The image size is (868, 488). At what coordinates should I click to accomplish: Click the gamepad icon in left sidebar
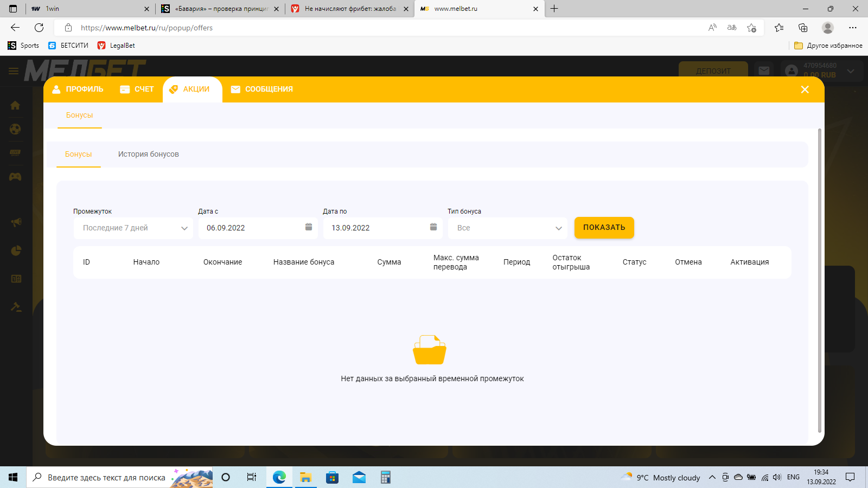[15, 177]
